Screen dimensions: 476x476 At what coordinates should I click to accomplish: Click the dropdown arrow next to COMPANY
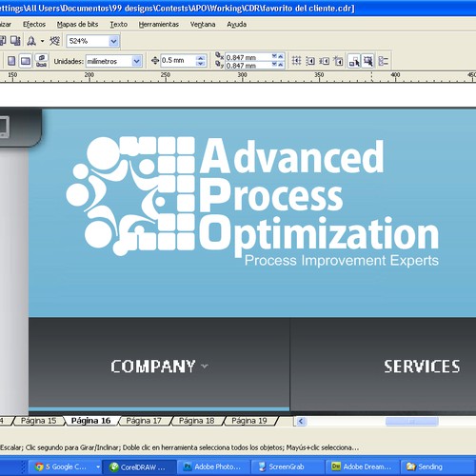pos(205,367)
